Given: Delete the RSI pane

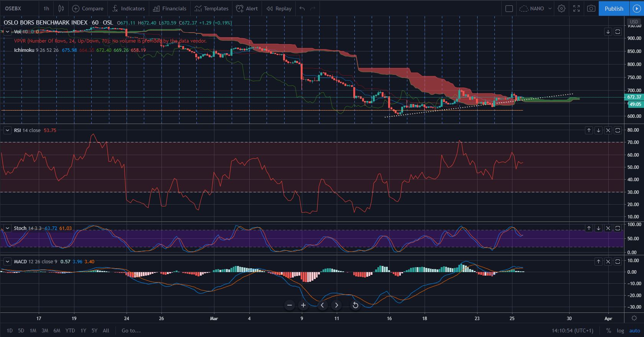Looking at the screenshot, I should [x=608, y=131].
